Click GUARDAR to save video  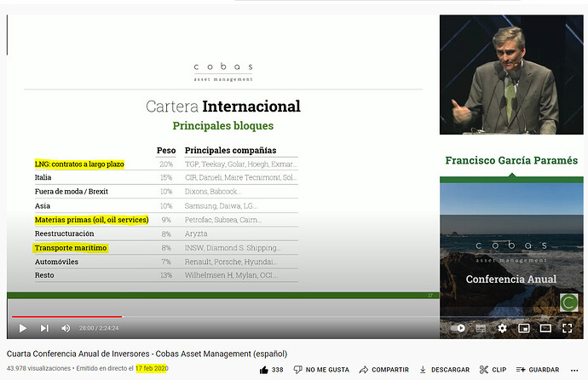[x=538, y=370]
